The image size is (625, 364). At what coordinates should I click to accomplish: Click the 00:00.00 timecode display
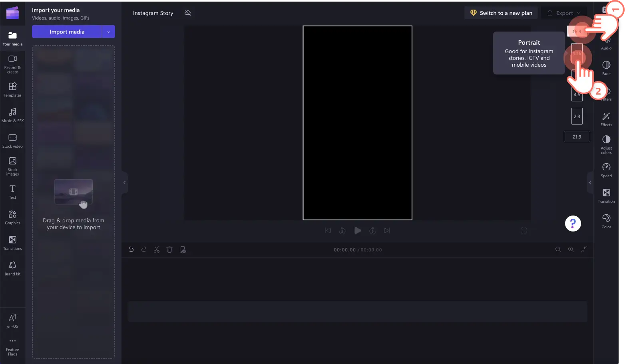(x=344, y=250)
